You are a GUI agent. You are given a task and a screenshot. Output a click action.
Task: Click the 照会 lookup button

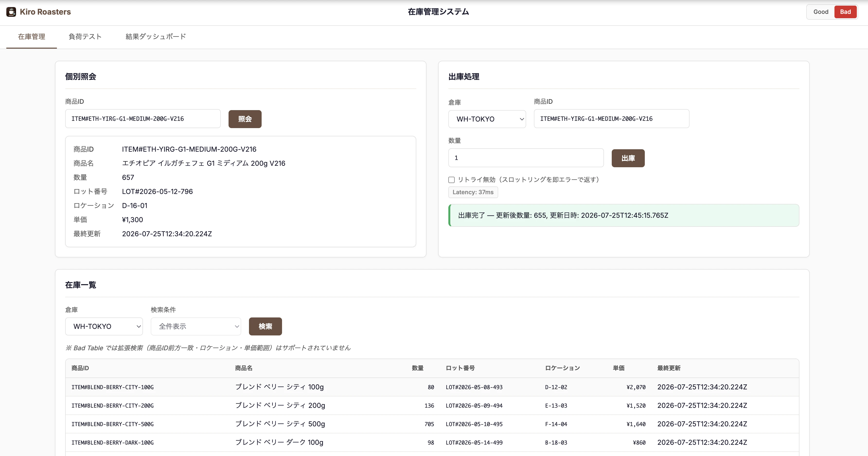click(245, 119)
